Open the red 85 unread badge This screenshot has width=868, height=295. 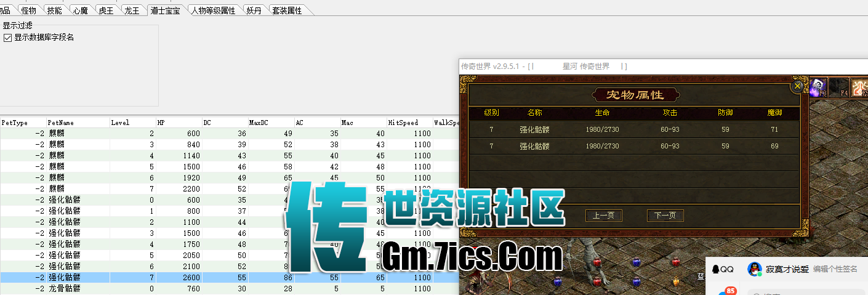731,291
